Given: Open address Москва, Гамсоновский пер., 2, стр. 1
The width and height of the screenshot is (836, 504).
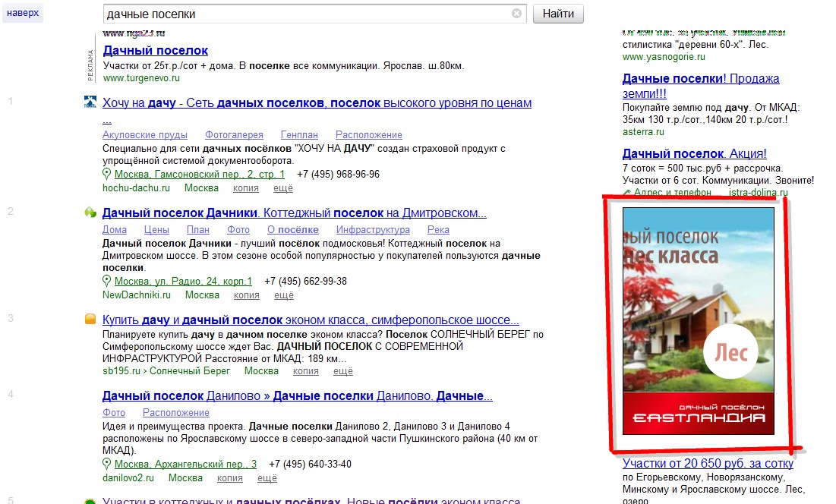Looking at the screenshot, I should click(200, 175).
